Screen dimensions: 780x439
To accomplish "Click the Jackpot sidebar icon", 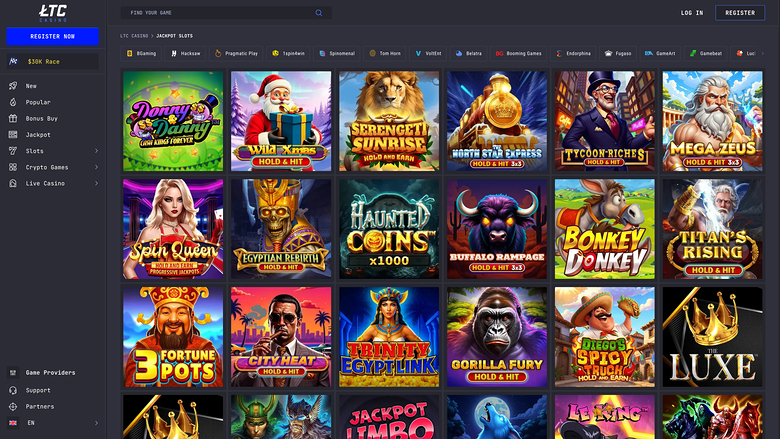I will [x=13, y=135].
